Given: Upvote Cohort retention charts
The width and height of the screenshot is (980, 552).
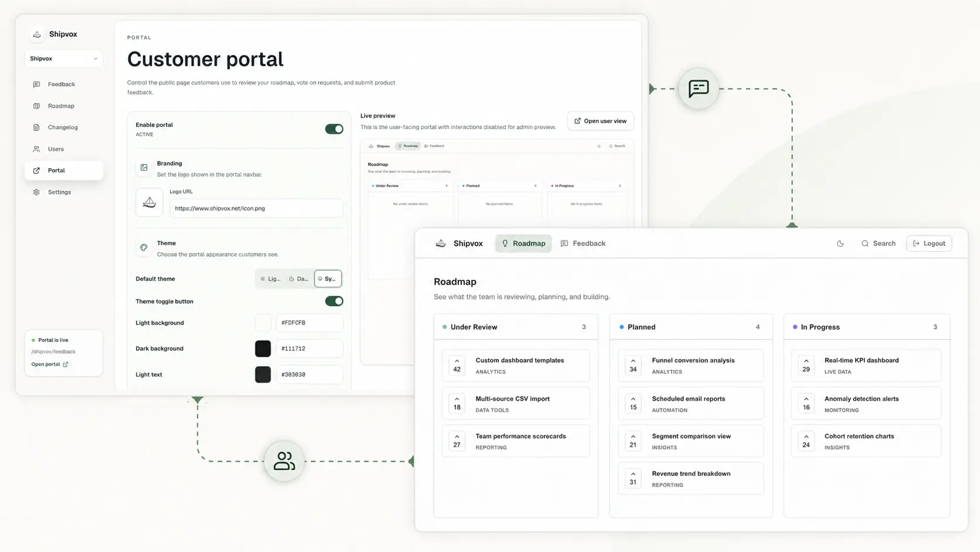Looking at the screenshot, I should (807, 441).
